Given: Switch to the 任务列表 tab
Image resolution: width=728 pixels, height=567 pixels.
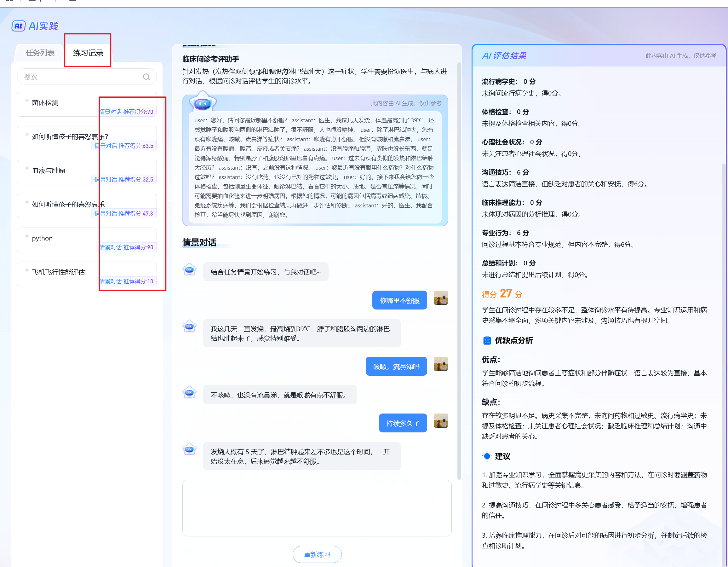Looking at the screenshot, I should [40, 53].
